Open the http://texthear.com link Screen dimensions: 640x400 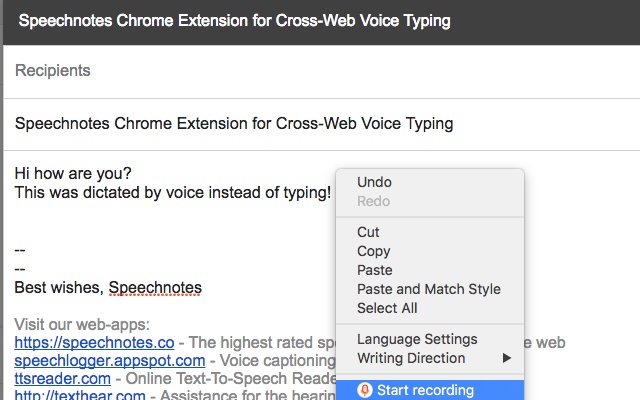coord(80,395)
